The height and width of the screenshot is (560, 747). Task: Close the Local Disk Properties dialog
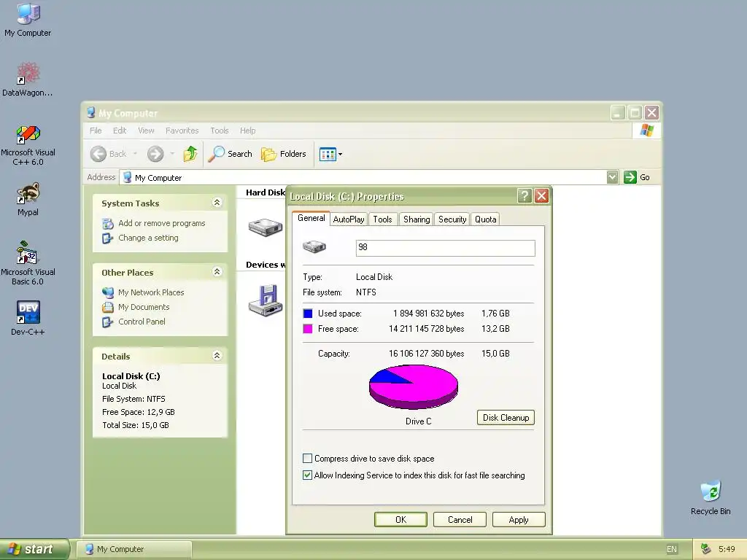pos(542,195)
